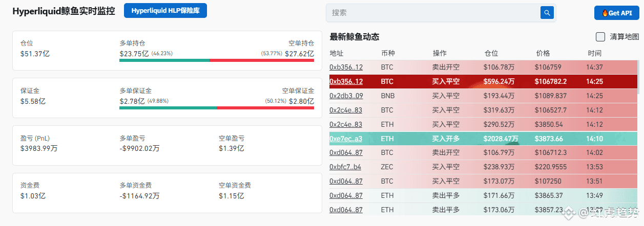Click short position value $27.62亿
The height and width of the screenshot is (226, 644).
coord(300,53)
